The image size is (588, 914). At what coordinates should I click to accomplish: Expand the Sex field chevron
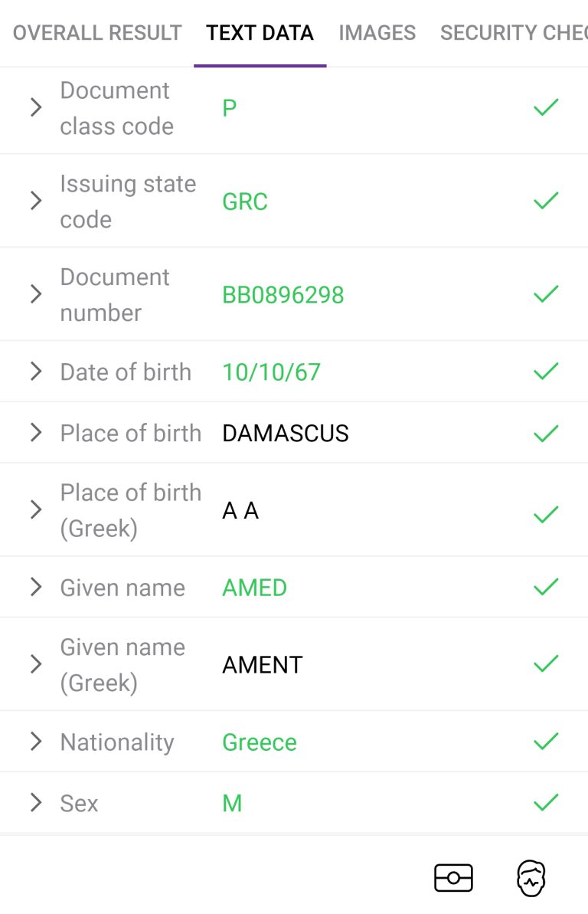[x=36, y=803]
